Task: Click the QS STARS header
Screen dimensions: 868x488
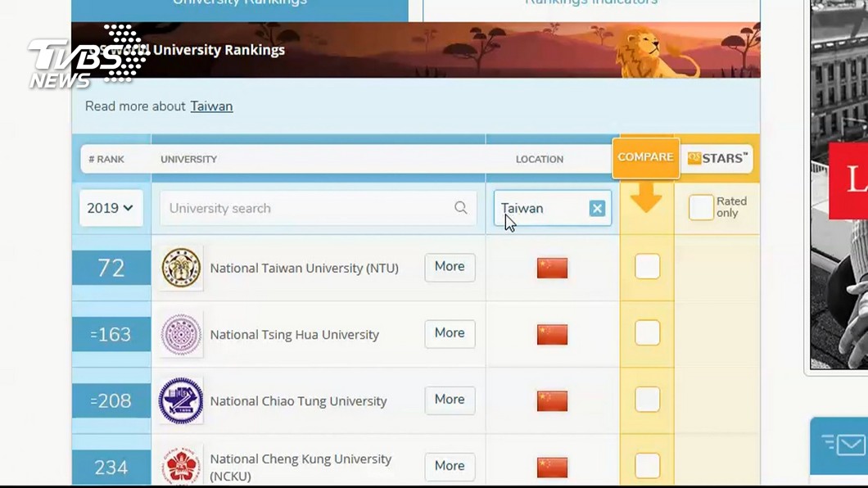Action: tap(717, 159)
